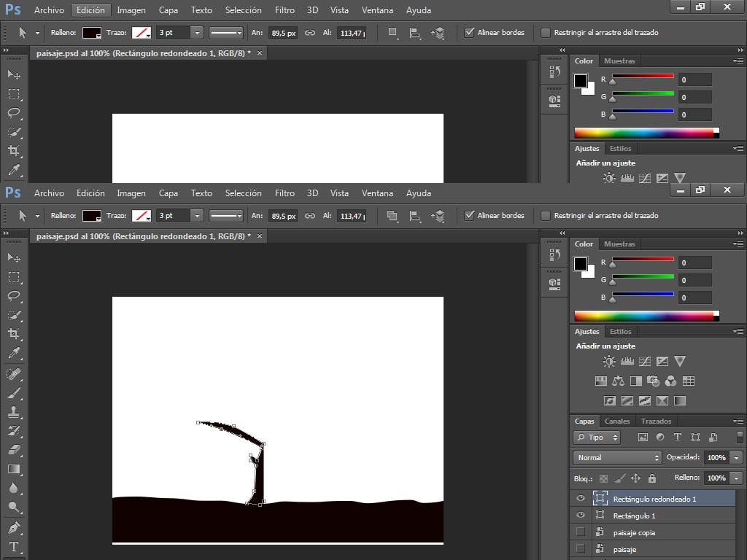
Task: Click the Relleno fill swatch in lower options bar
Action: [x=91, y=216]
